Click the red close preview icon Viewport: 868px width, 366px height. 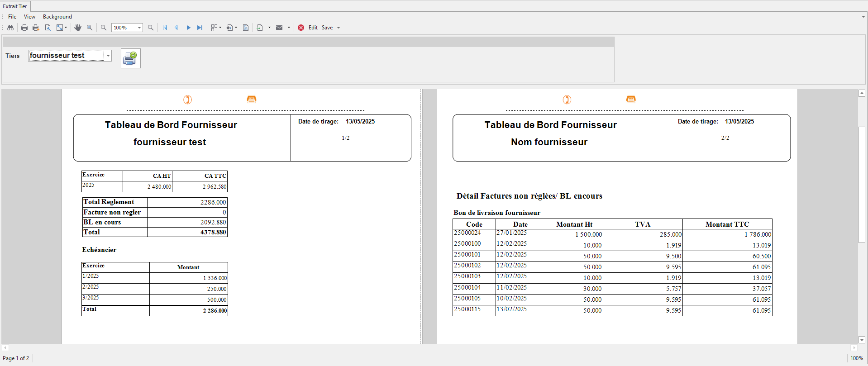tap(301, 28)
